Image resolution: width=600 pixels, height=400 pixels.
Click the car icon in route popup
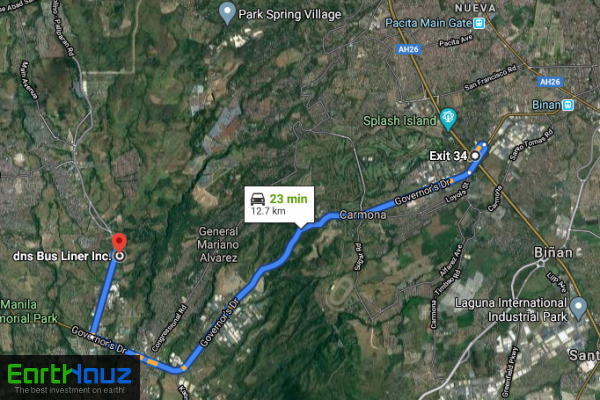(258, 199)
